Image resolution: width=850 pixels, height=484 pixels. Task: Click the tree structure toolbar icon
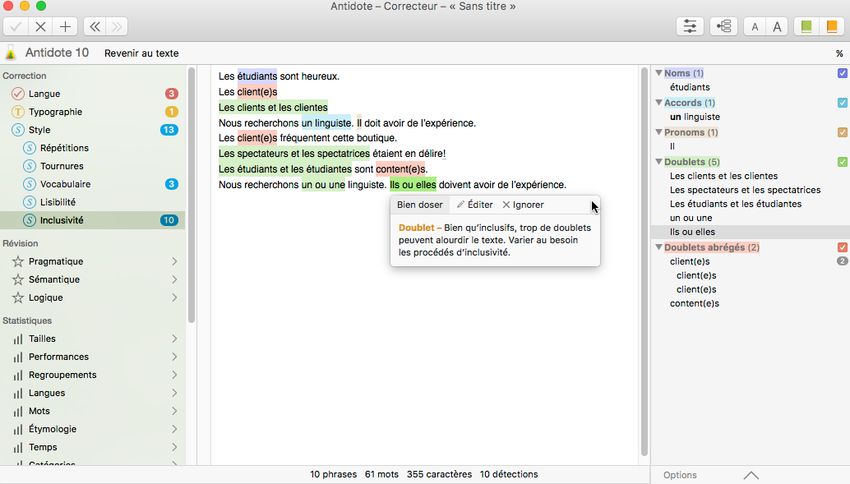[724, 27]
